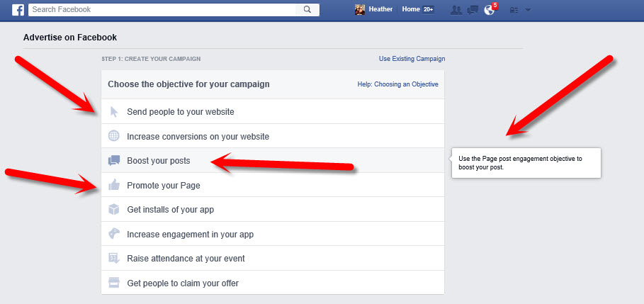The image size is (644, 304).
Task: Click the search magnifier button
Action: [307, 9]
